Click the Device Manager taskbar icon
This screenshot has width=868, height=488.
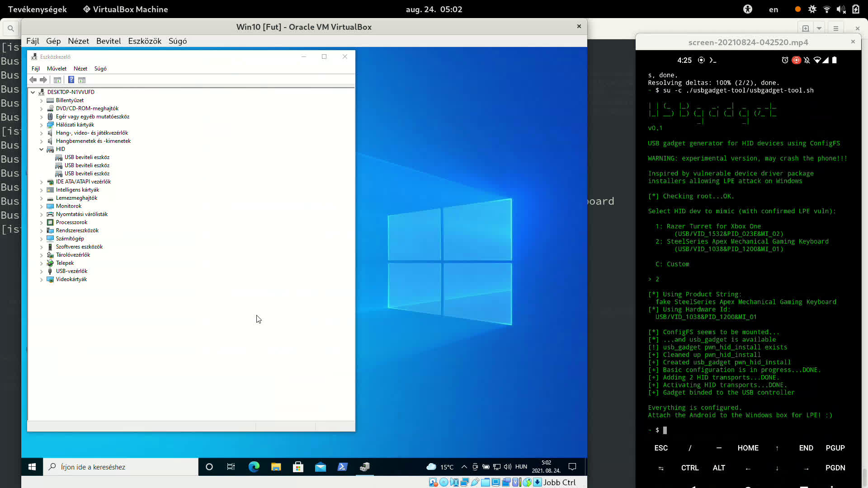365,467
